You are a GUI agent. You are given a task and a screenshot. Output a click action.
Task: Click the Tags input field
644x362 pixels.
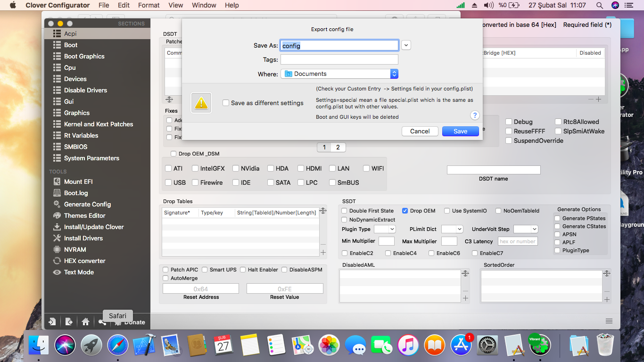[x=339, y=59]
